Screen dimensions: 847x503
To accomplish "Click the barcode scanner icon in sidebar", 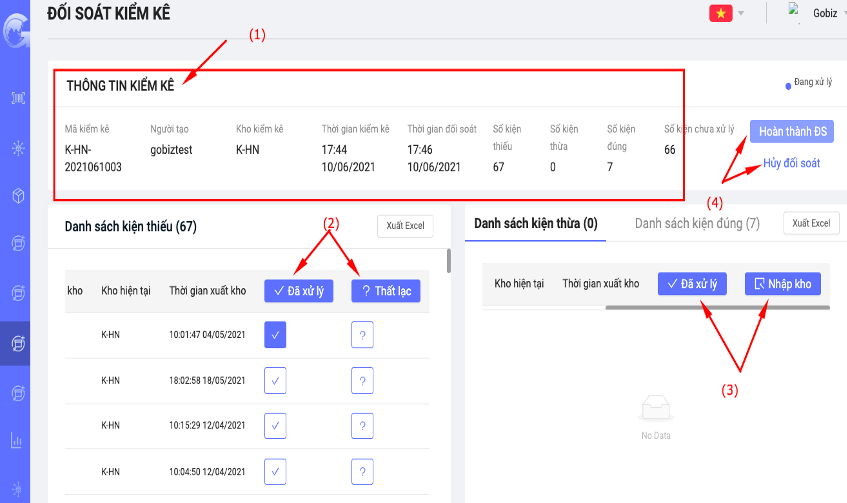I will point(17,98).
